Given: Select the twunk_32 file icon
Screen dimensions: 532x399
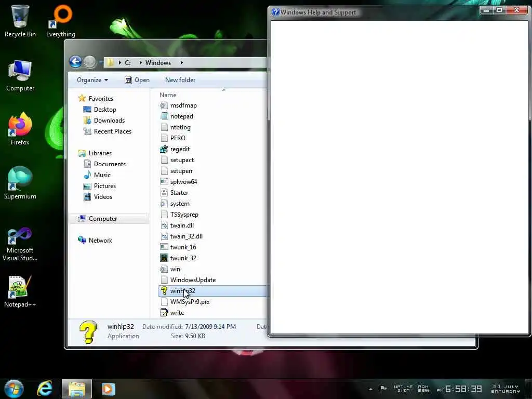Looking at the screenshot, I should pyautogui.click(x=164, y=258).
